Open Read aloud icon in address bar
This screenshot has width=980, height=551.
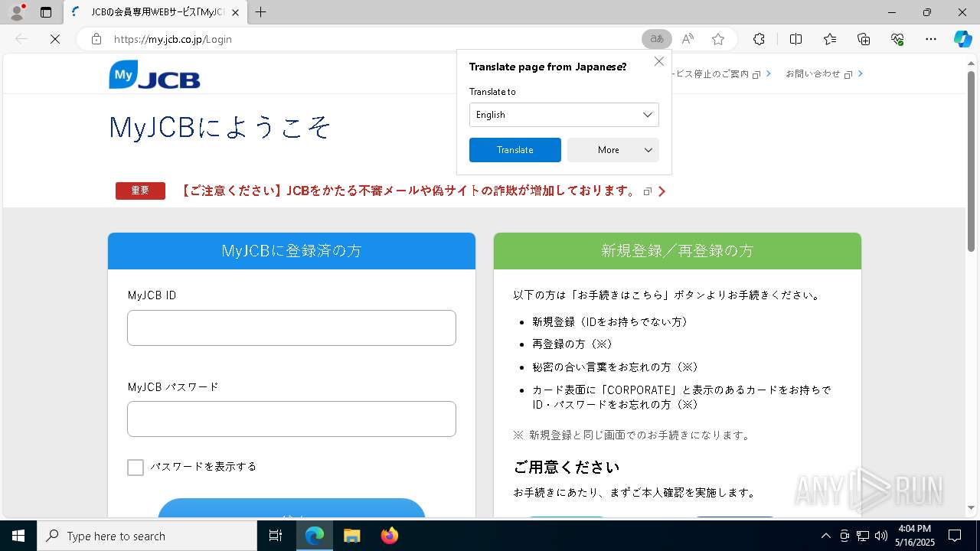tap(688, 39)
